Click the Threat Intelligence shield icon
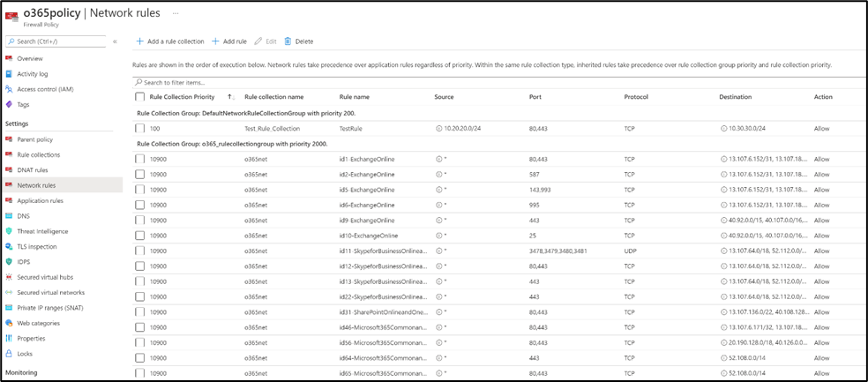The width and height of the screenshot is (868, 382). 10,231
